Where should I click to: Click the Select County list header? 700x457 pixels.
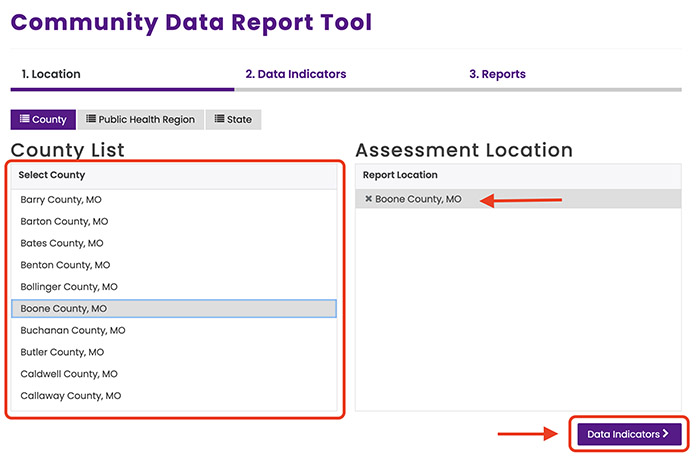[x=174, y=175]
